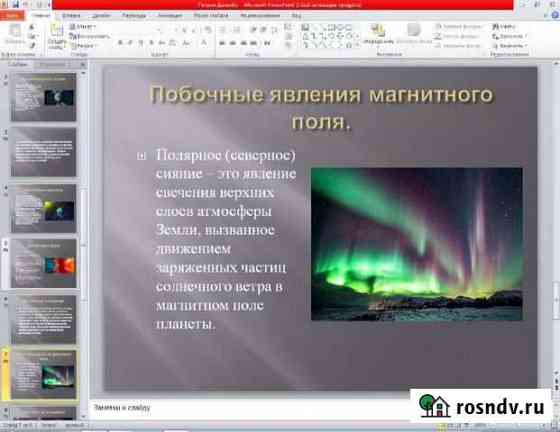
Task: Open the Shape Effects (Эффекты фигур) dropdown
Action: pyautogui.click(x=459, y=46)
